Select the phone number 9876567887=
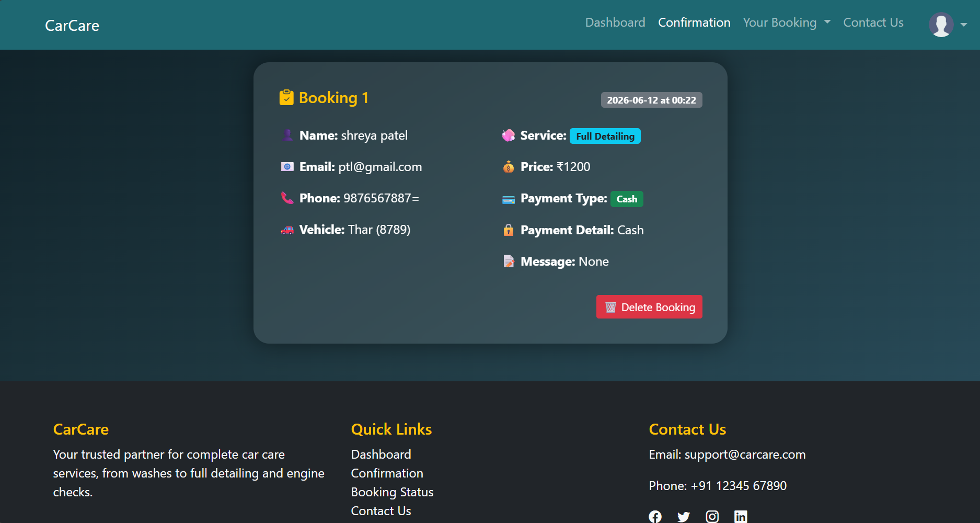Viewport: 980px width, 523px height. point(382,198)
